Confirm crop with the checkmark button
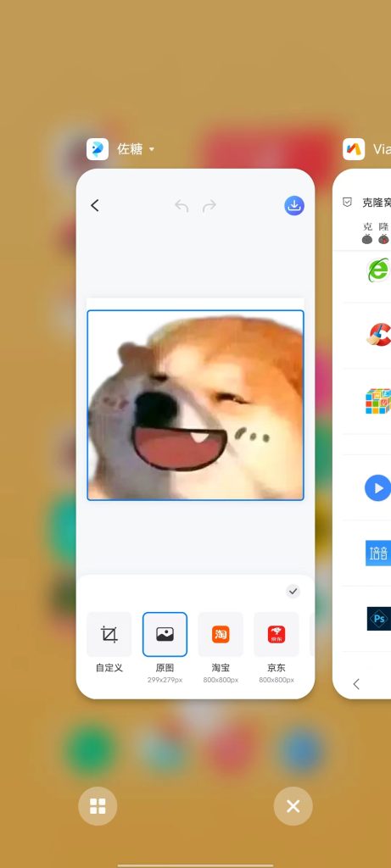This screenshot has height=868, width=391. point(293,591)
